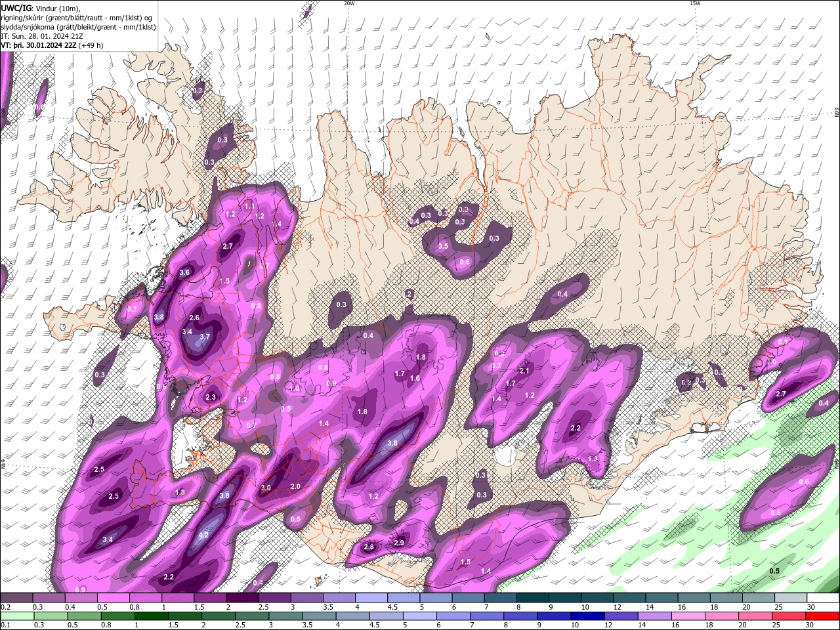Image resolution: width=840 pixels, height=630 pixels.
Task: Select the 3.0 precipitation value
Action: coord(266,488)
